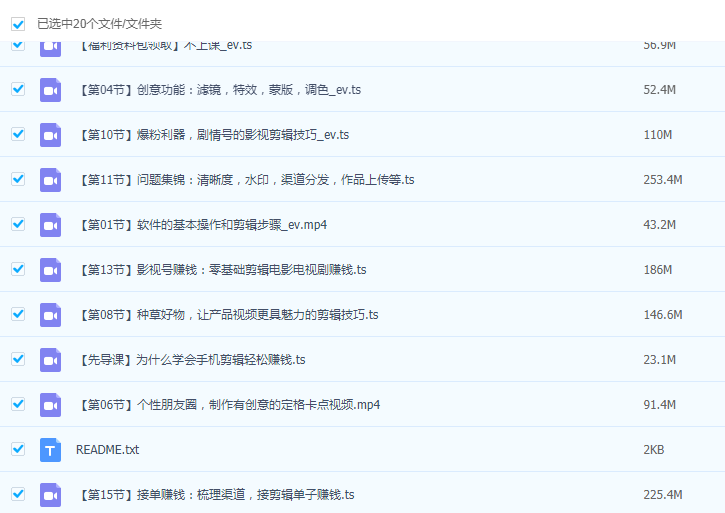Click the text file icon of README.txt
725x513 pixels.
tap(50, 450)
